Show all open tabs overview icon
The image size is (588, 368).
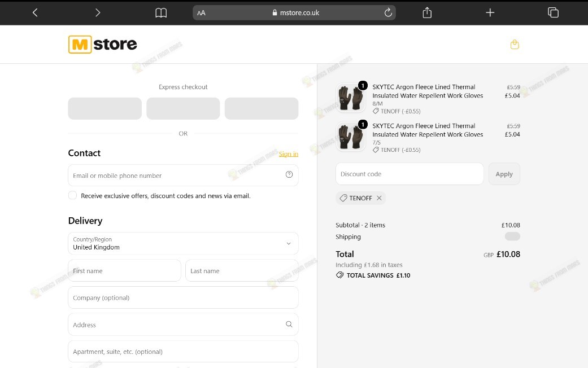pyautogui.click(x=553, y=13)
